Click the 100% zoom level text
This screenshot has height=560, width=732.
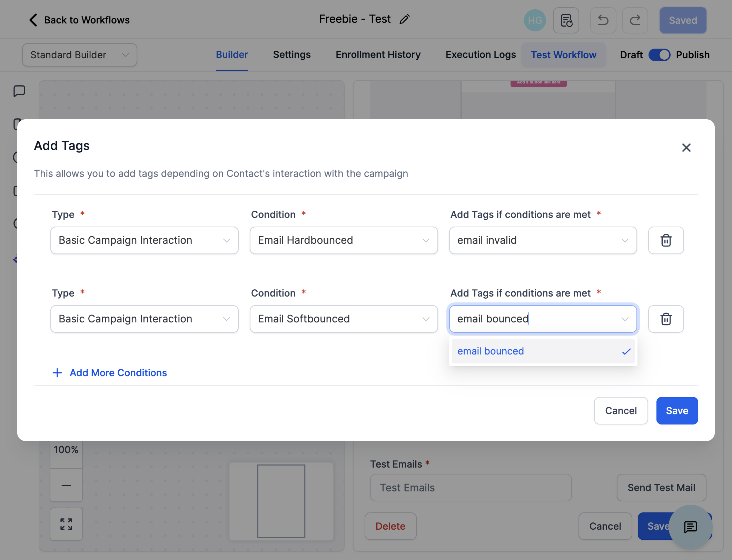pos(66,450)
